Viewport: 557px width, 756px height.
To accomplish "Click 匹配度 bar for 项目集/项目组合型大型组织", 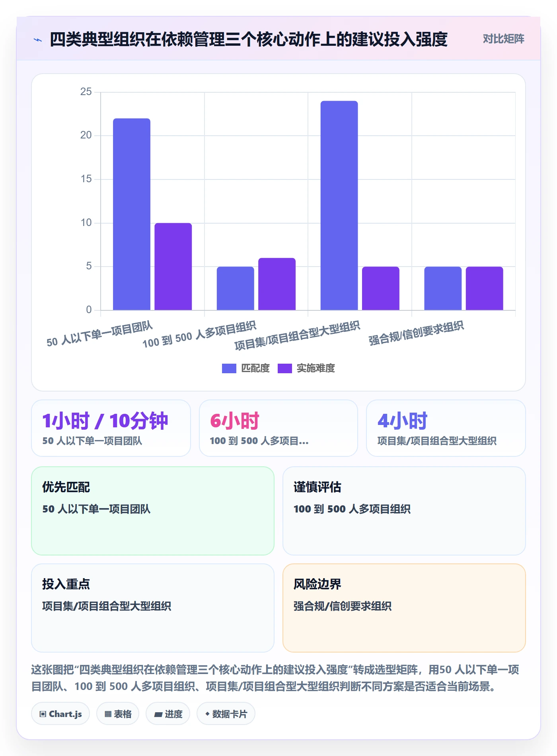I will pyautogui.click(x=339, y=205).
